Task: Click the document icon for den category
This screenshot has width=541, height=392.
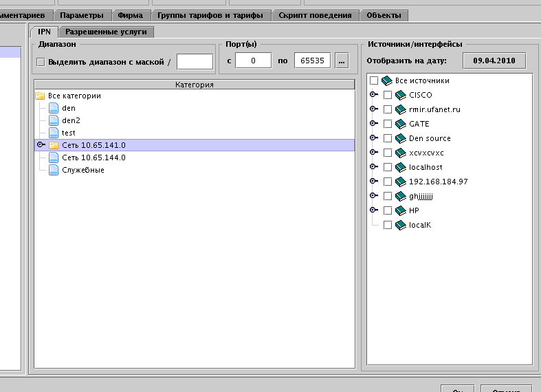Action: point(54,108)
